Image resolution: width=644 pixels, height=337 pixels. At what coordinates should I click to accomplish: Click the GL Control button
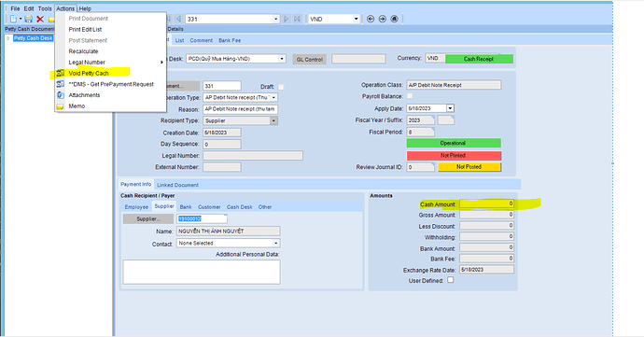tap(310, 59)
